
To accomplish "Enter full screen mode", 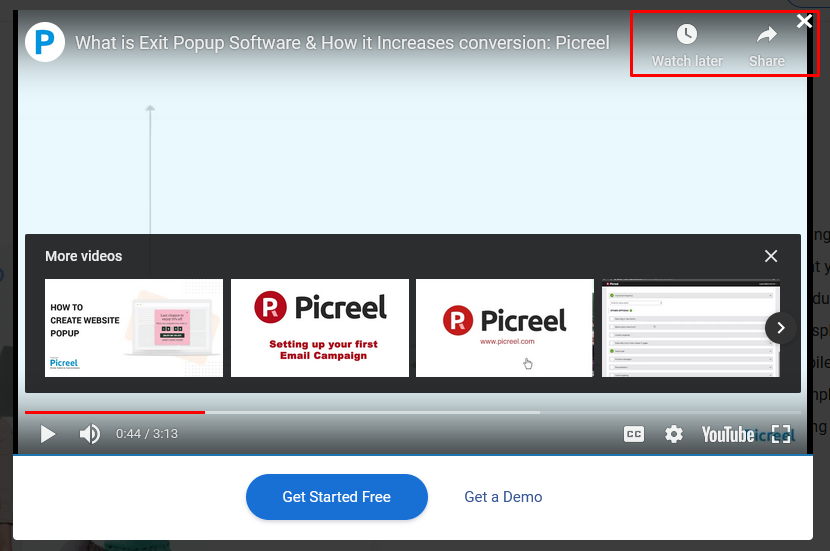I will 781,434.
